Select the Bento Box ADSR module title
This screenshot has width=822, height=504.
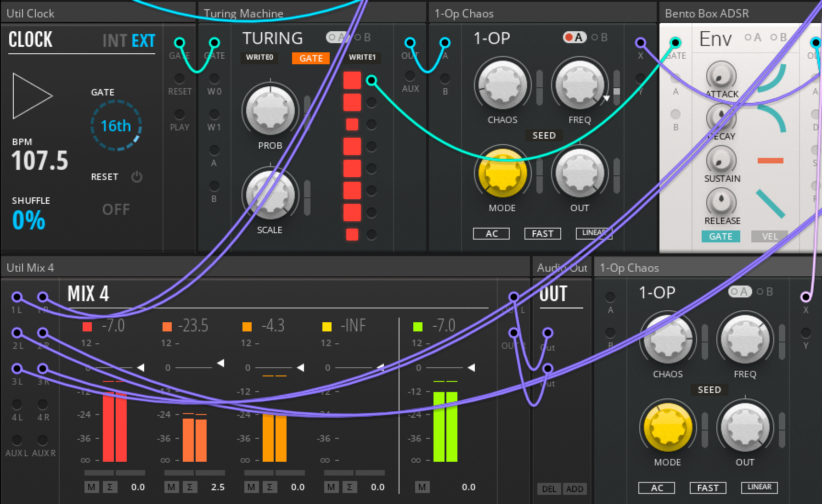[706, 13]
